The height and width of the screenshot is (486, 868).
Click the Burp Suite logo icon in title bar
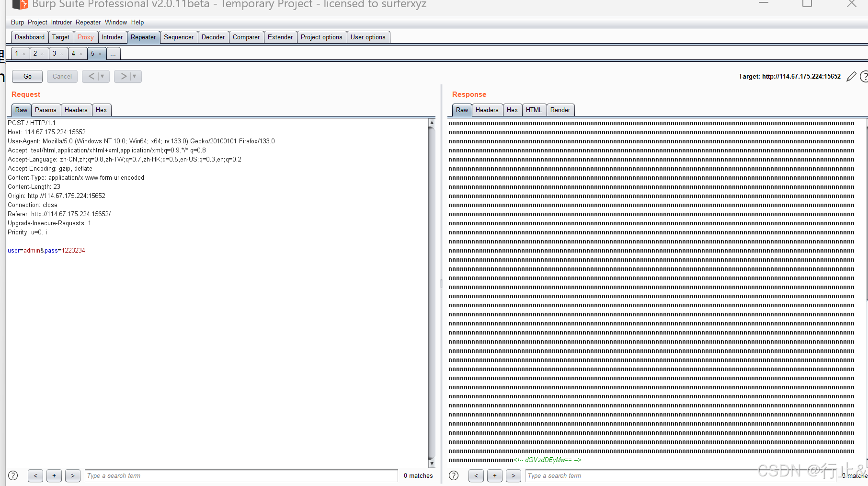20,4
